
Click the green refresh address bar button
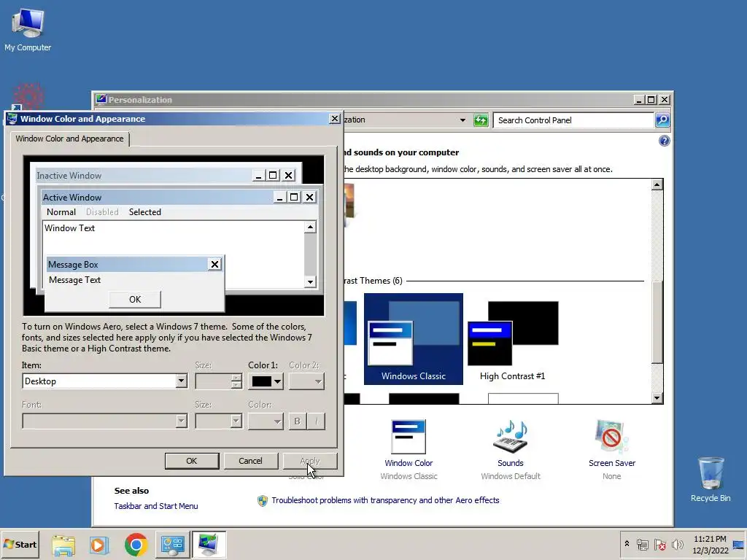click(x=481, y=120)
